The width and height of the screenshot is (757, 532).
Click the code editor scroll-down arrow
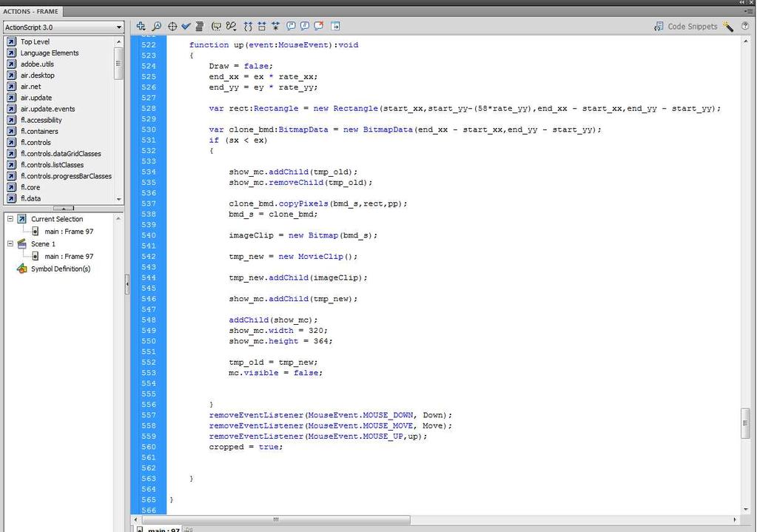tap(745, 509)
